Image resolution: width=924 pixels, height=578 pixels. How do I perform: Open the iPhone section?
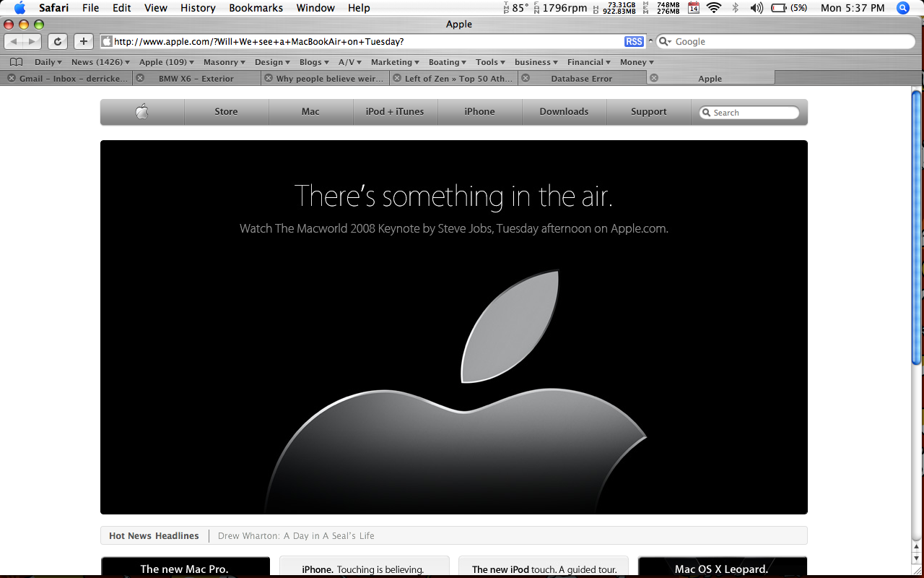[479, 111]
